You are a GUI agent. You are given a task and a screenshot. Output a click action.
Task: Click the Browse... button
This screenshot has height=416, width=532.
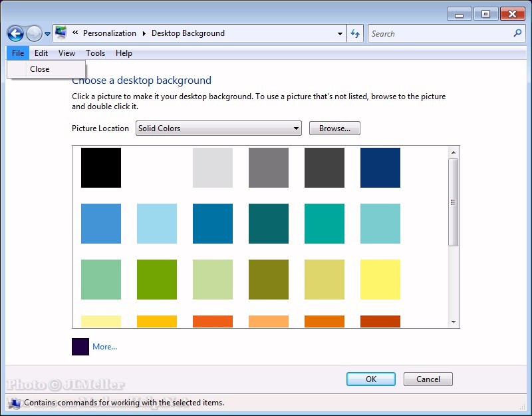pyautogui.click(x=334, y=128)
